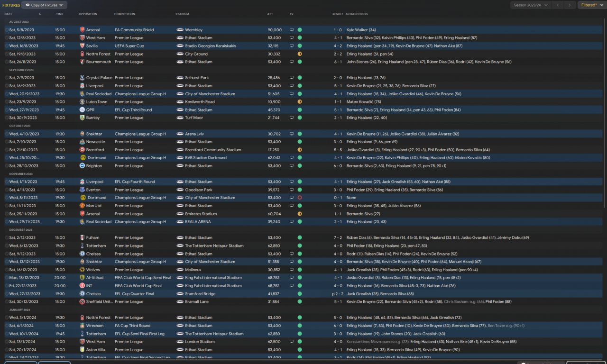Click the 5 - 5 result at Brentford

pos(338,150)
